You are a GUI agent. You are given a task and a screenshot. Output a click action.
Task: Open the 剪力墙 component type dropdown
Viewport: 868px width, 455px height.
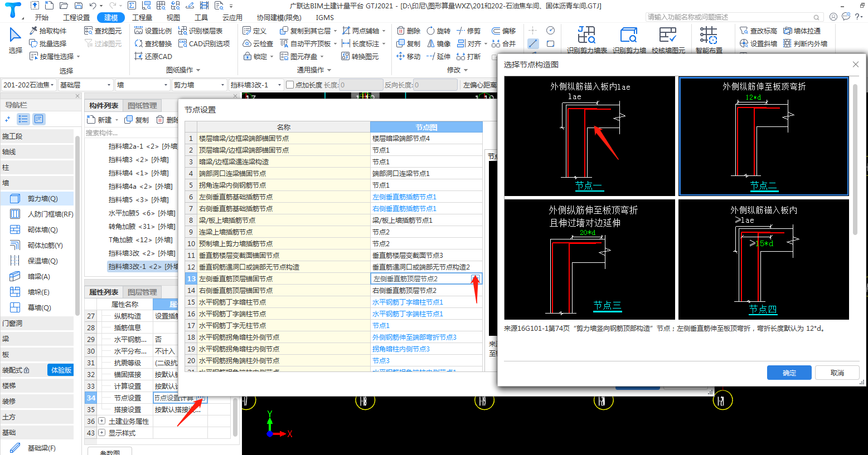198,85
